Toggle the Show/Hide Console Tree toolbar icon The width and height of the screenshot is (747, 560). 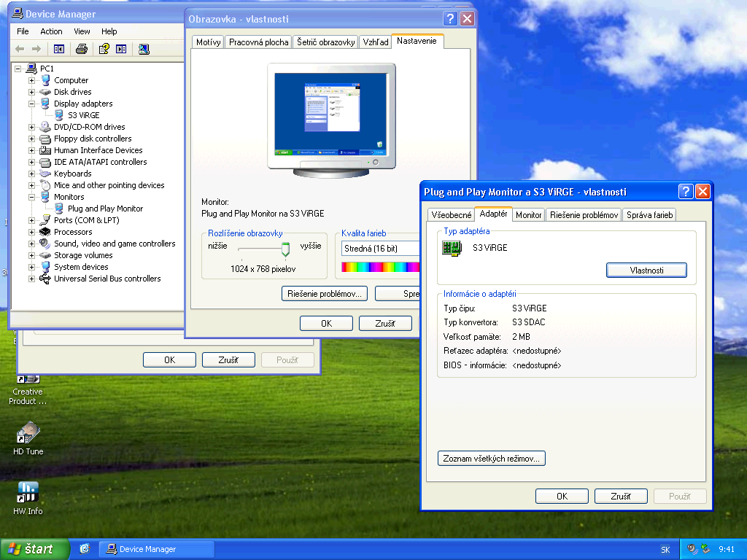(59, 49)
